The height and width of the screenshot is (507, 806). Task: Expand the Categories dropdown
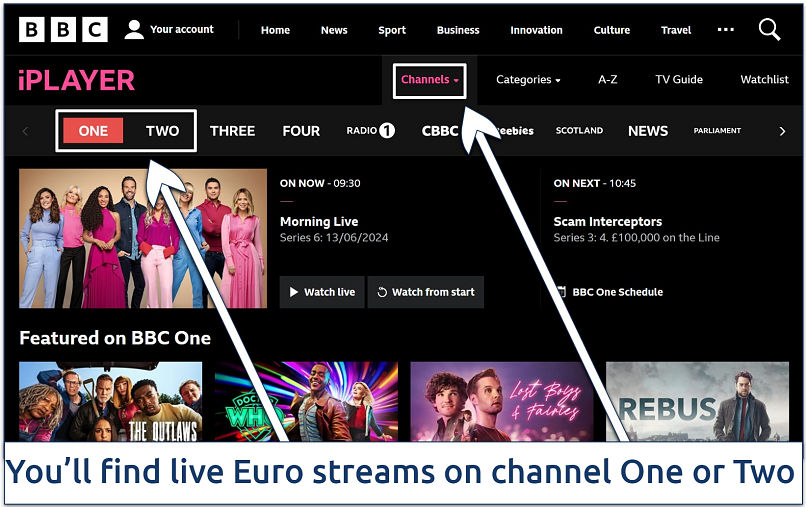tap(528, 80)
